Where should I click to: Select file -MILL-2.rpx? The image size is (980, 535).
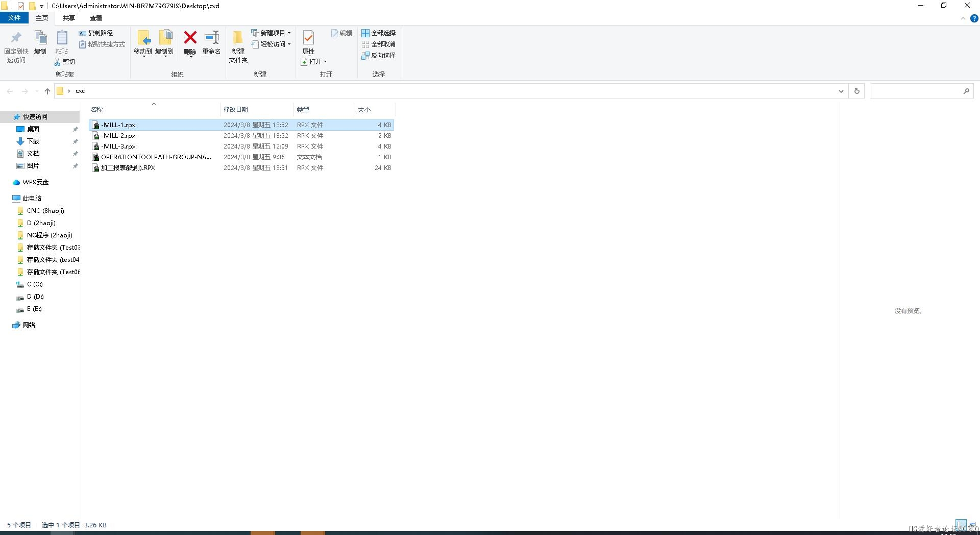(241, 136)
